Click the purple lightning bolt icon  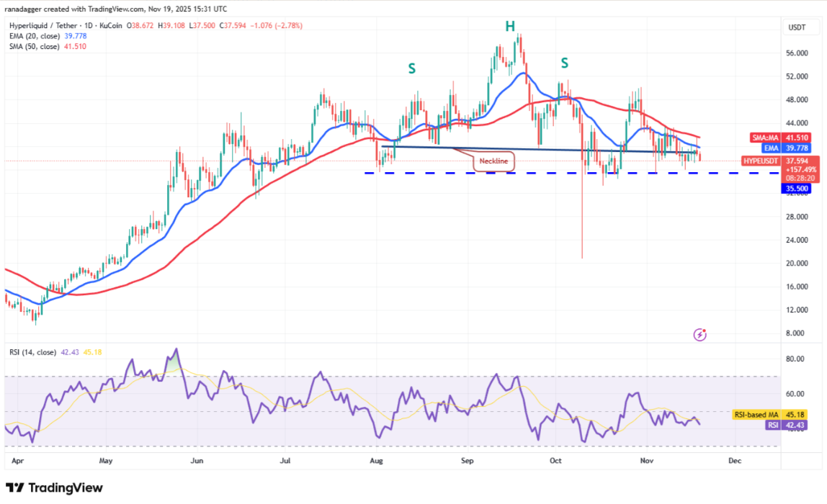(699, 334)
